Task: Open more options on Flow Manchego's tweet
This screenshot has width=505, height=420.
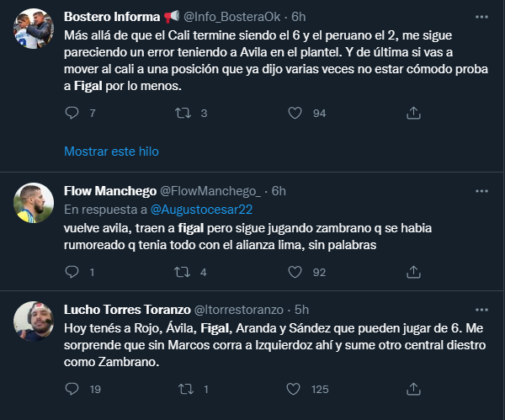Action: pyautogui.click(x=481, y=190)
